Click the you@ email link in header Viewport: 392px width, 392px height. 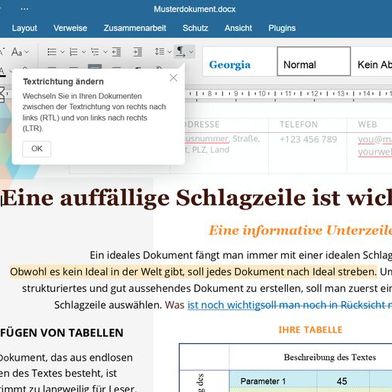point(375,140)
